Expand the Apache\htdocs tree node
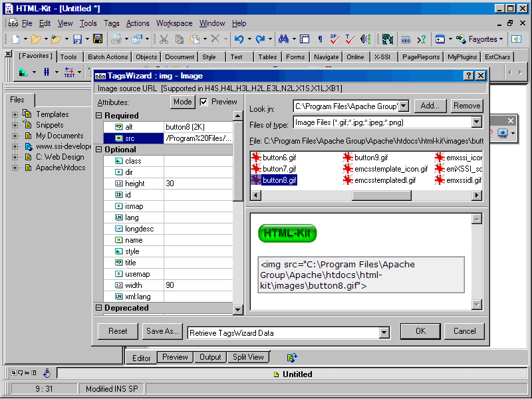 pyautogui.click(x=15, y=168)
